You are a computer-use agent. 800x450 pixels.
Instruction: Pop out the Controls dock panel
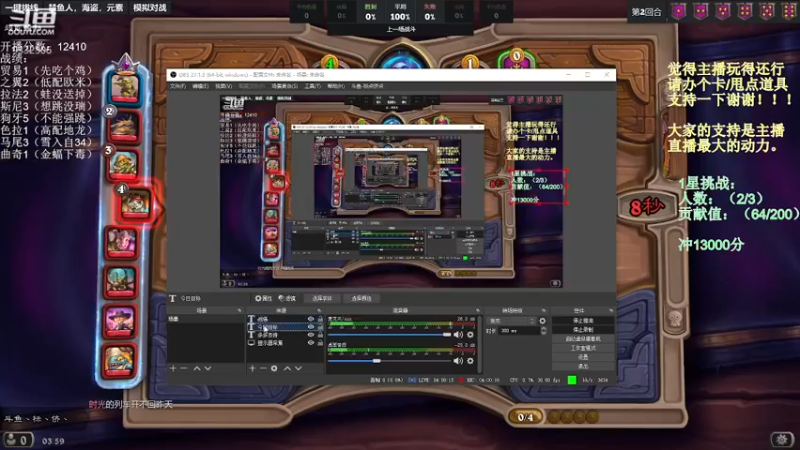(x=611, y=310)
